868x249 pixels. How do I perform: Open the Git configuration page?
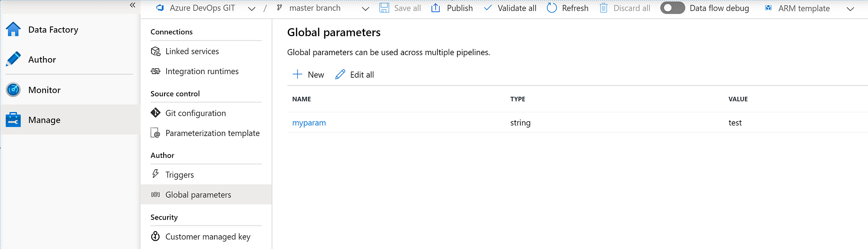coord(195,113)
